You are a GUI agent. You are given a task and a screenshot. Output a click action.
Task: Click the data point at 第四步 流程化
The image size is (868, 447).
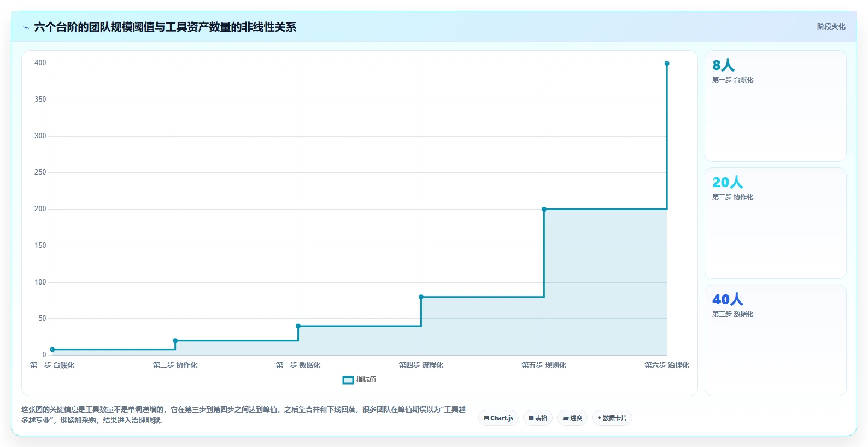[421, 297]
